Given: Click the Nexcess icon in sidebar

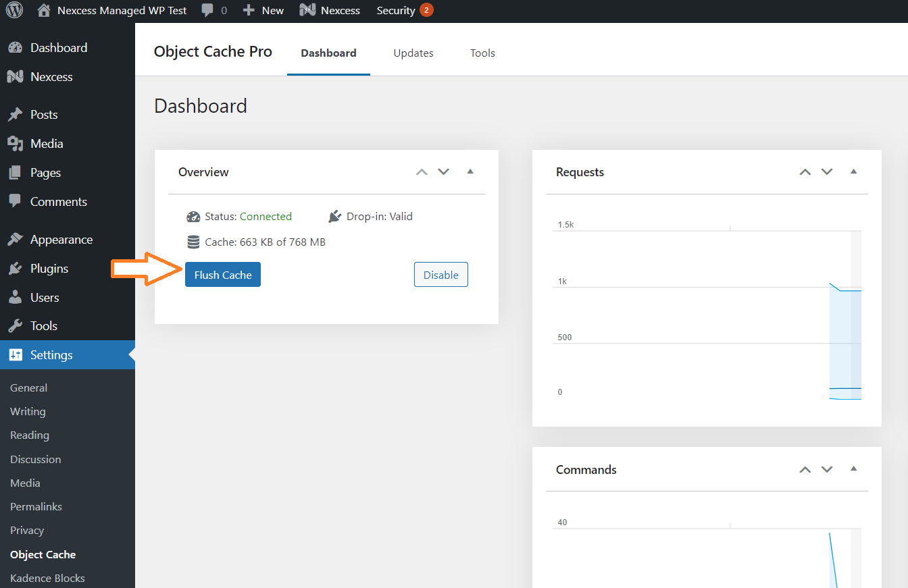Looking at the screenshot, I should (x=15, y=77).
